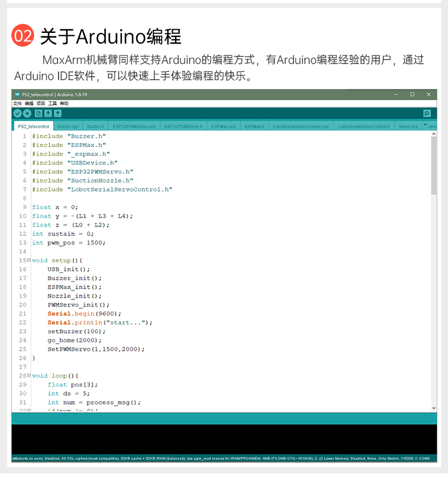448x478 pixels.
Task: Save sketch using the Save icon
Action: (57, 113)
